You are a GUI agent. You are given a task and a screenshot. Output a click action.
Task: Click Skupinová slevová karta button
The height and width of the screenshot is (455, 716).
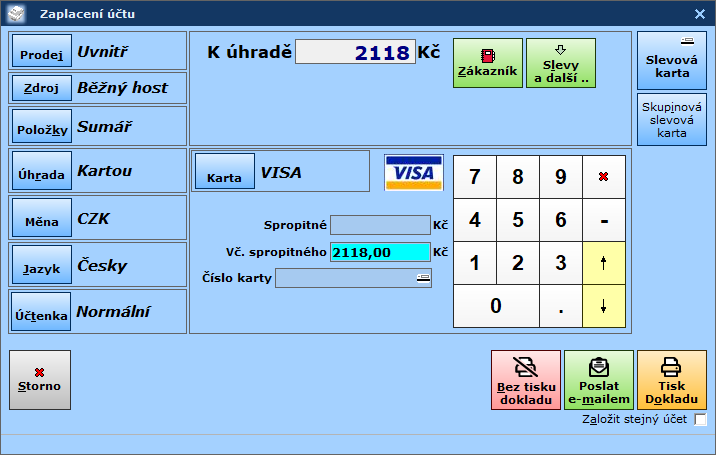pos(672,119)
